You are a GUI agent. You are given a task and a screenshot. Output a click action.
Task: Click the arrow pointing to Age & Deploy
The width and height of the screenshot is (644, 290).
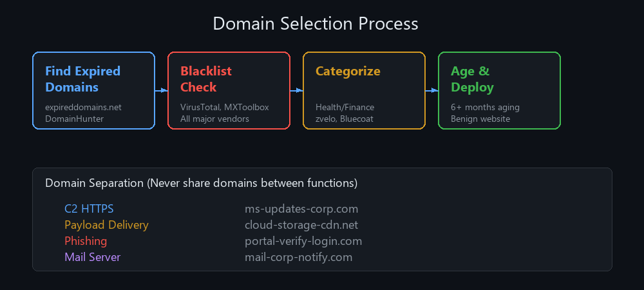[431, 91]
